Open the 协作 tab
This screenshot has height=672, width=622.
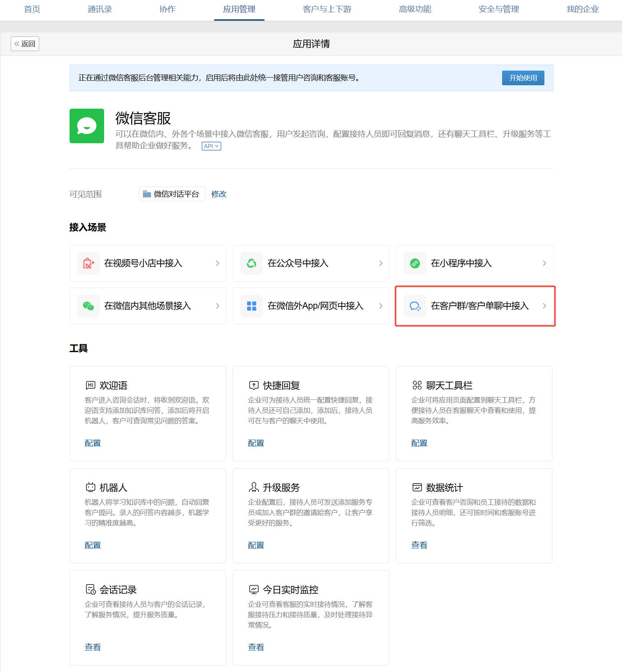tap(168, 9)
